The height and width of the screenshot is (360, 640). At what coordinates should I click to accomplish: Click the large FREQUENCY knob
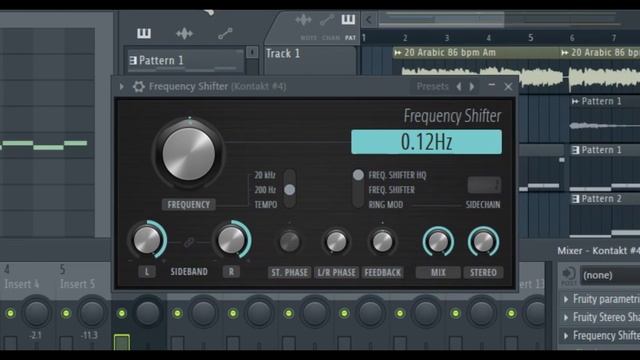[x=189, y=153]
